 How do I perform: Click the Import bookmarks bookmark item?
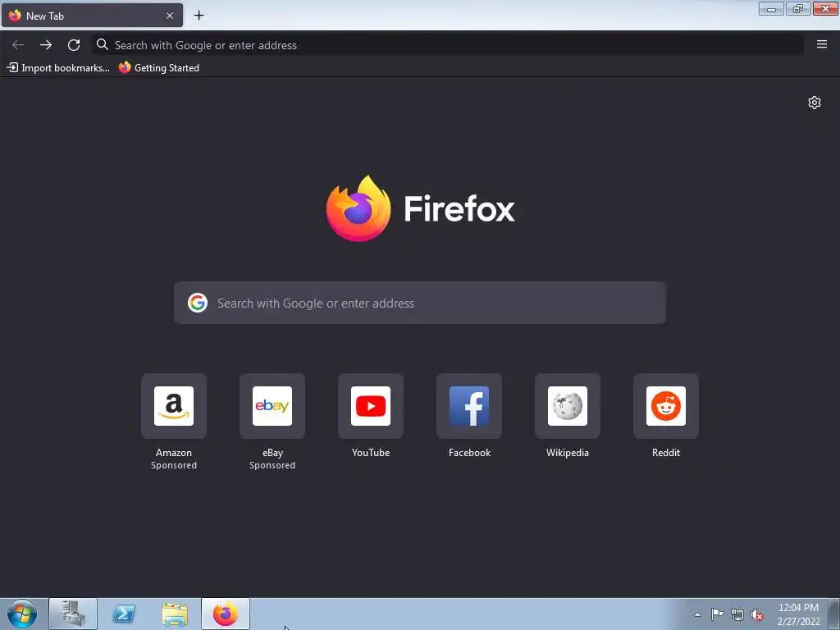58,67
